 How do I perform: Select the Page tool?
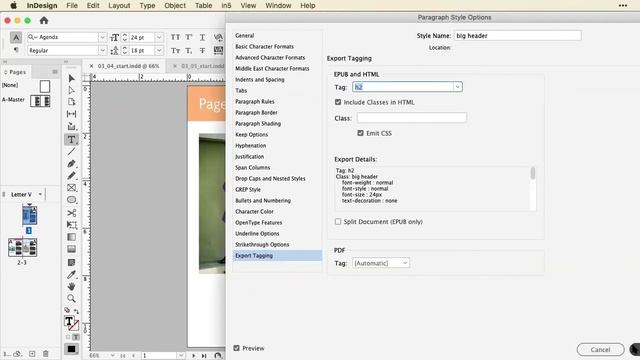[71, 102]
